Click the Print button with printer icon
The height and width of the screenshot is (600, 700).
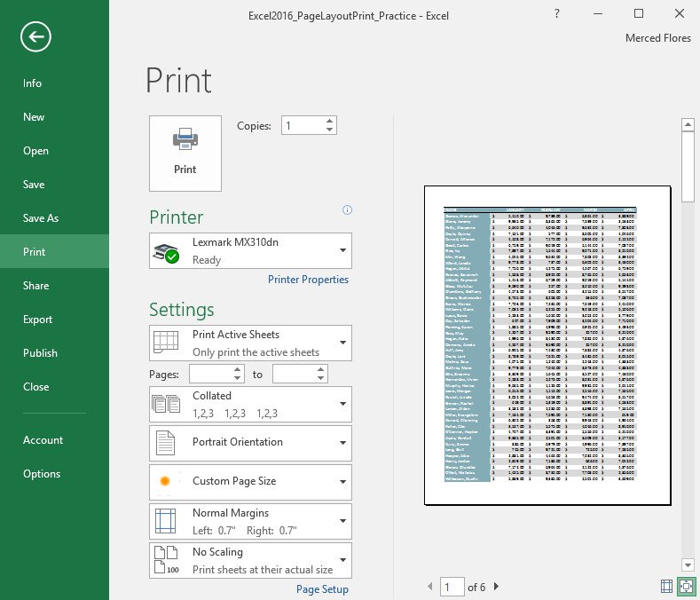[185, 153]
